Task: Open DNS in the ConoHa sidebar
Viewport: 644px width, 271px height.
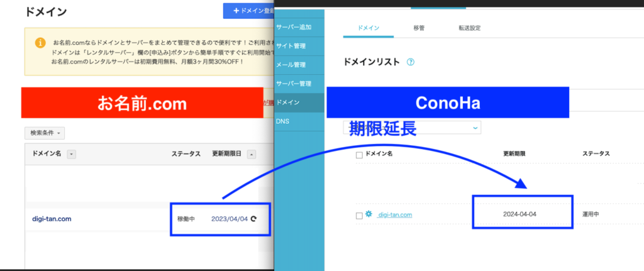Action: point(299,121)
